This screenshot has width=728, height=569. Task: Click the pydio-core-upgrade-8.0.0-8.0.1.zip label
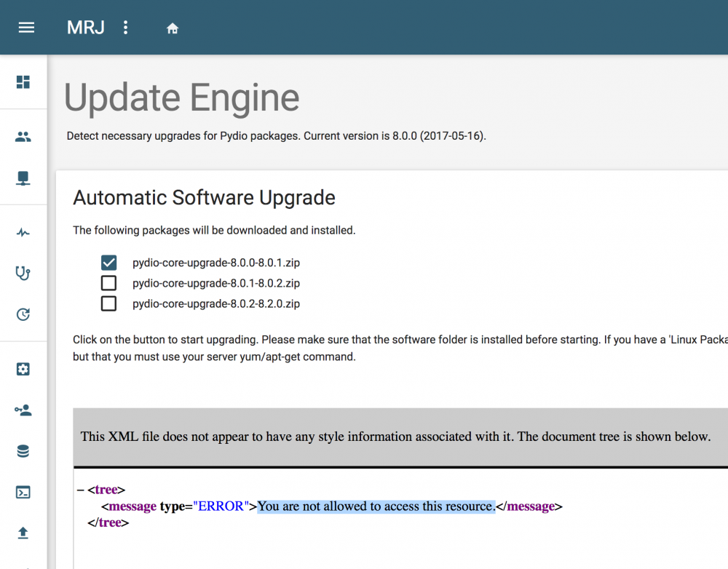point(216,263)
